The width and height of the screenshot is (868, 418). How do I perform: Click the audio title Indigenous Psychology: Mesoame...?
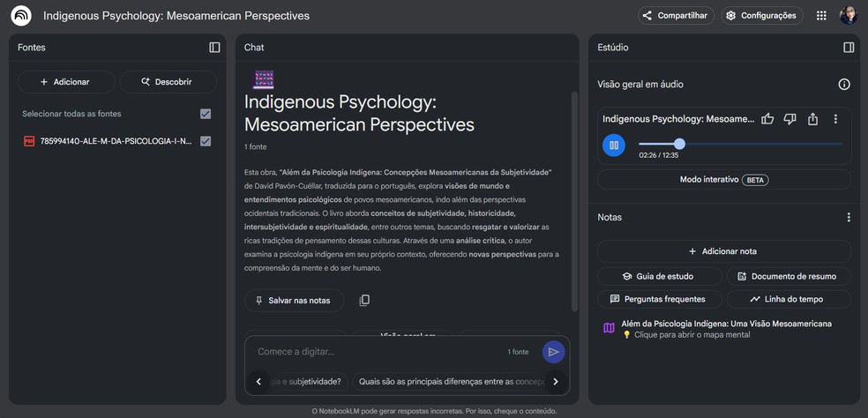point(678,119)
